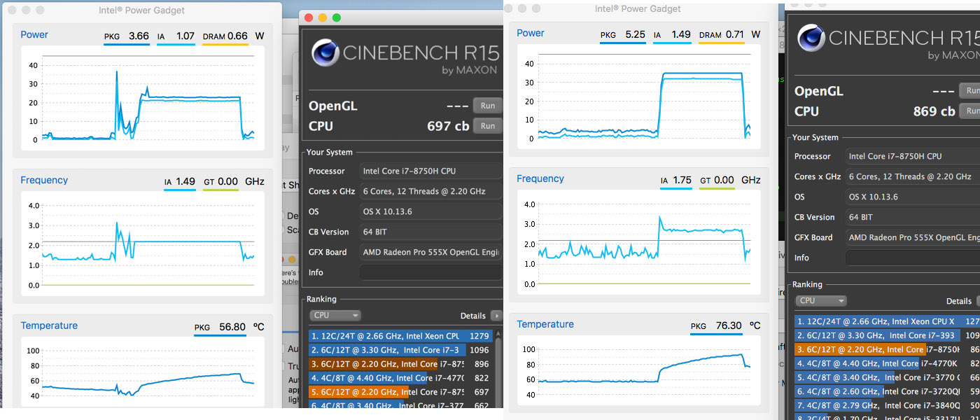The image size is (980, 420).
Task: Click the Info field in left Cinebench window
Action: [x=431, y=272]
